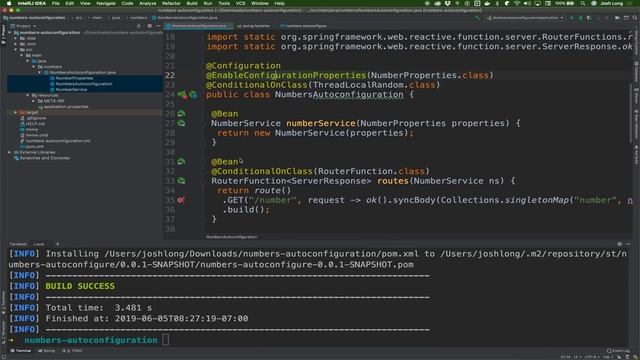The width and height of the screenshot is (640, 360).
Task: Collapse the java folder
Action: [28, 61]
